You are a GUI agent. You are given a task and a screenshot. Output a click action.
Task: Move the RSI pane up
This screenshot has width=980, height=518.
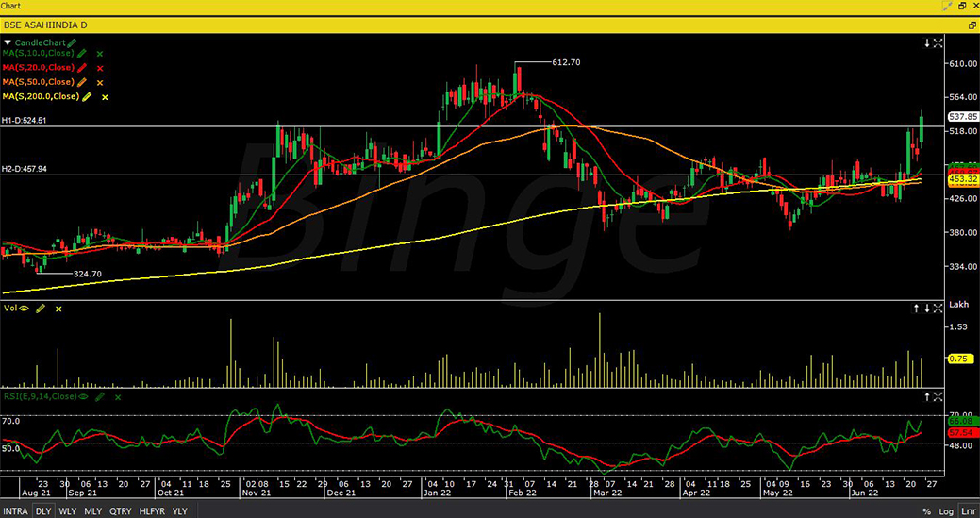927,397
